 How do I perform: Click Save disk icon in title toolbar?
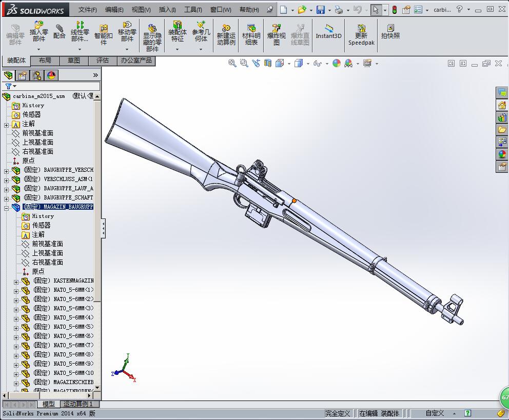coord(321,10)
